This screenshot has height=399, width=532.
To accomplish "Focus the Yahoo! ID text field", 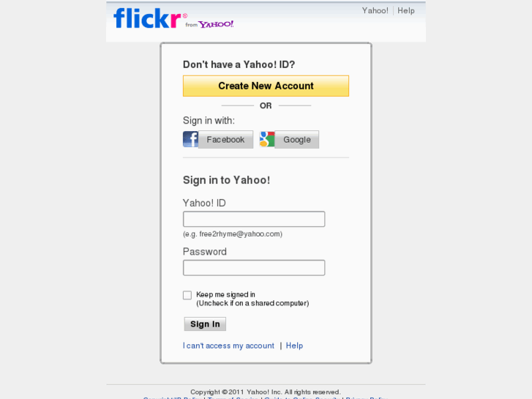I will pos(254,220).
